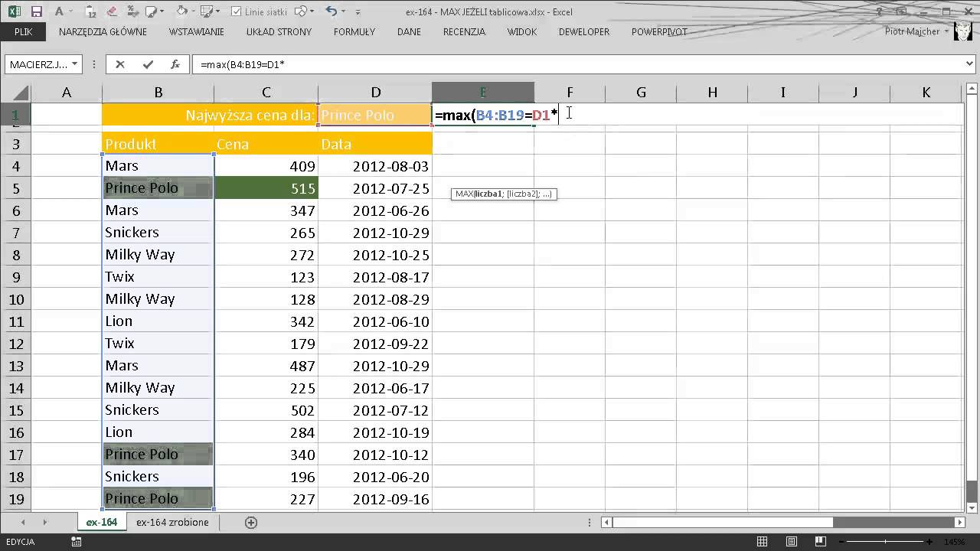Switch to Page Layout view icon

[x=792, y=542]
